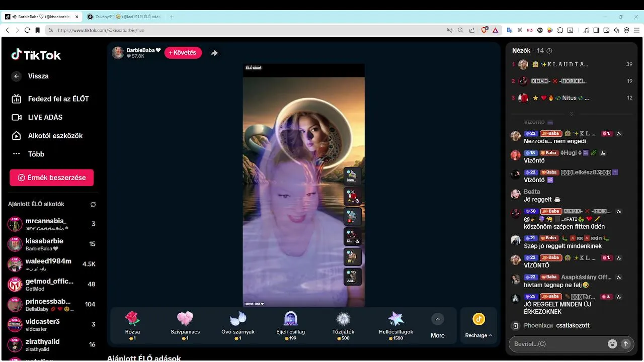Refresh the Ajánlott ÉLŐ alkotók list
This screenshot has height=362, width=644.
93,205
